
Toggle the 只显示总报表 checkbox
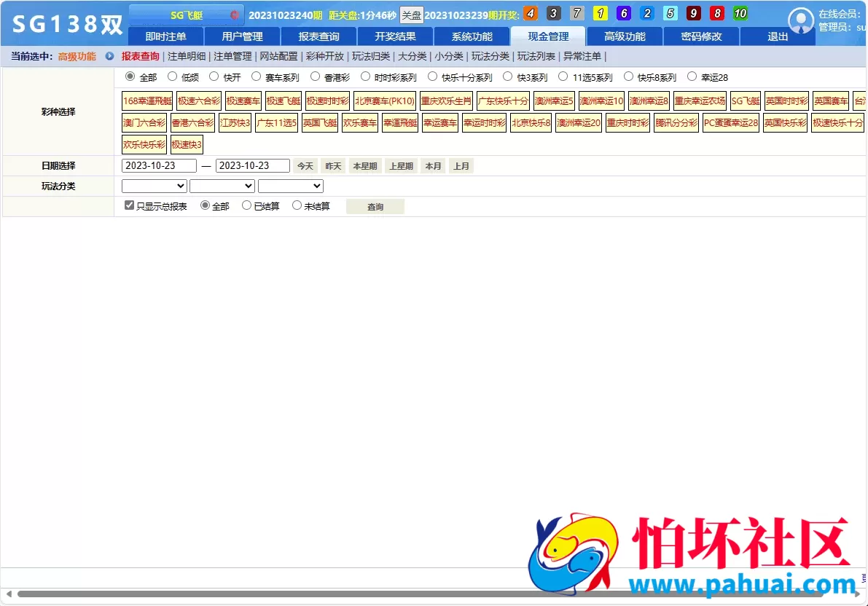pos(129,205)
